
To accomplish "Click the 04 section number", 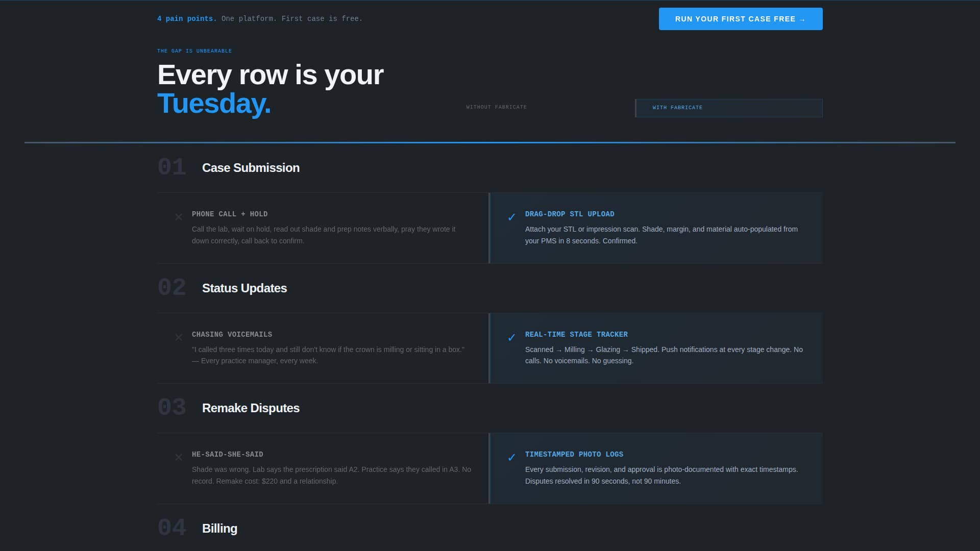I will click(x=171, y=528).
